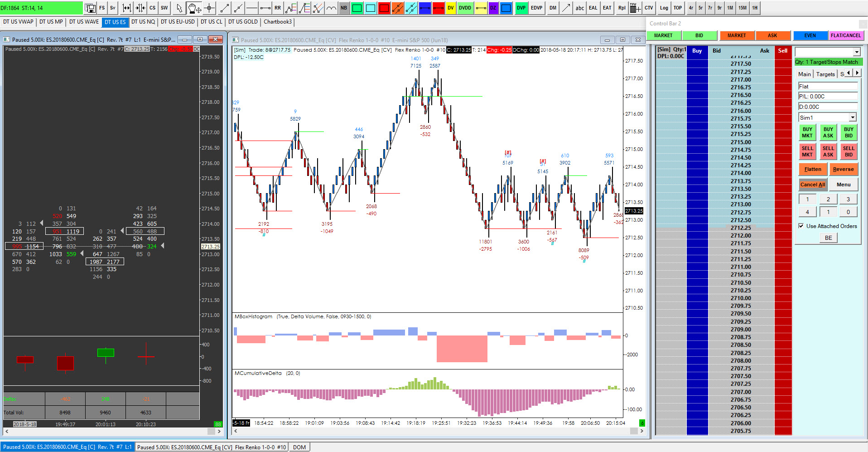Click the gray NB toolbar button
This screenshot has height=452, width=868.
click(344, 8)
